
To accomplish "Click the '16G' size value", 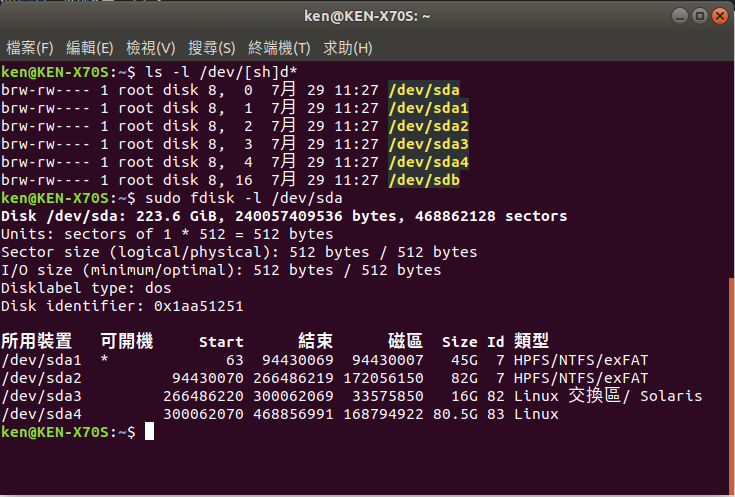I will click(464, 396).
